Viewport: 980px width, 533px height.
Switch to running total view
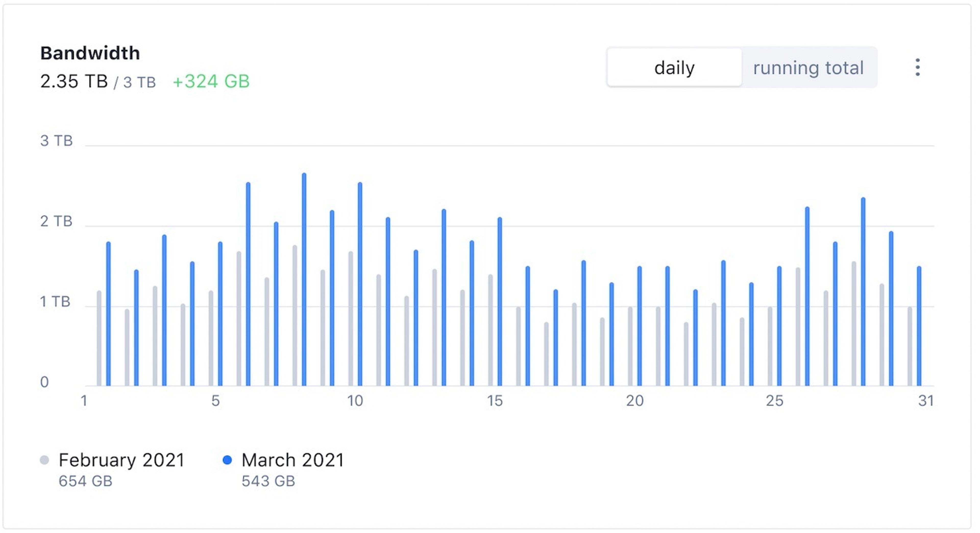click(808, 68)
